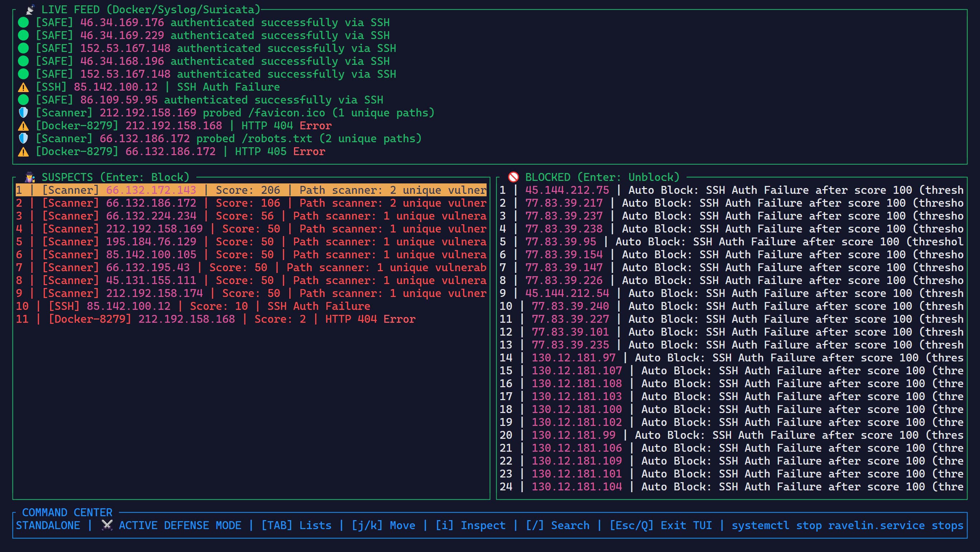Click the detective icon next to SUSPECTS header

(30, 177)
